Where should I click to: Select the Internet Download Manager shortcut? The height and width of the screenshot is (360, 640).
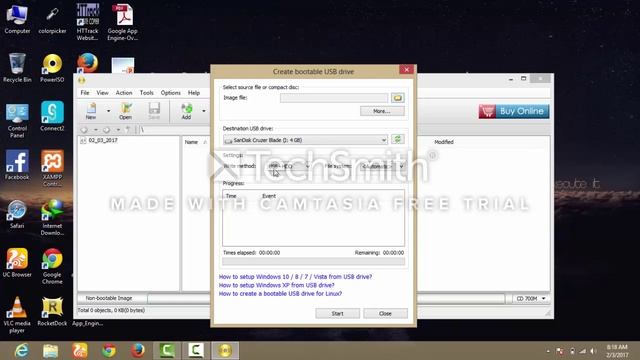tap(52, 217)
